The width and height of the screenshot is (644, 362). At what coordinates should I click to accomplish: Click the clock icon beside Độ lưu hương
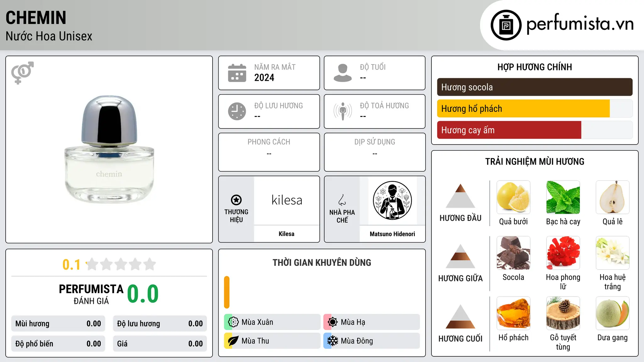(237, 111)
